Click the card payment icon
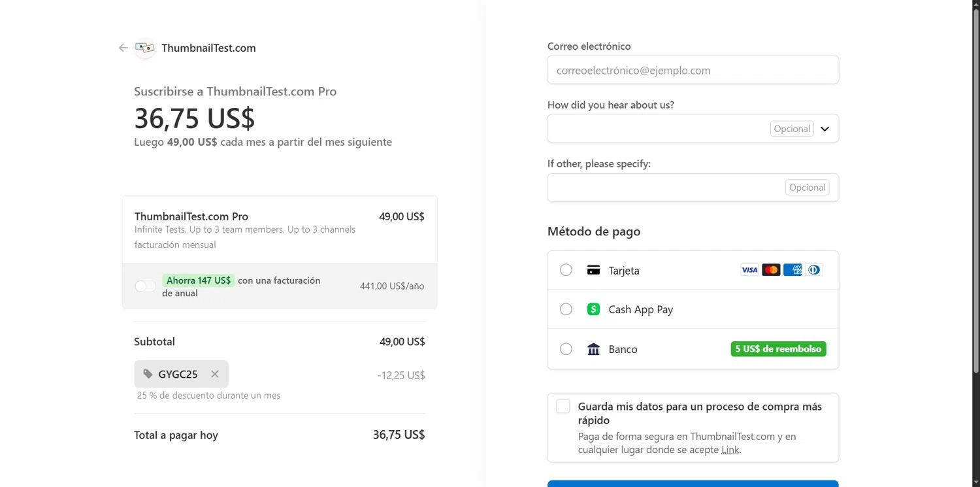Screen dimensions: 980x487 pyautogui.click(x=593, y=270)
